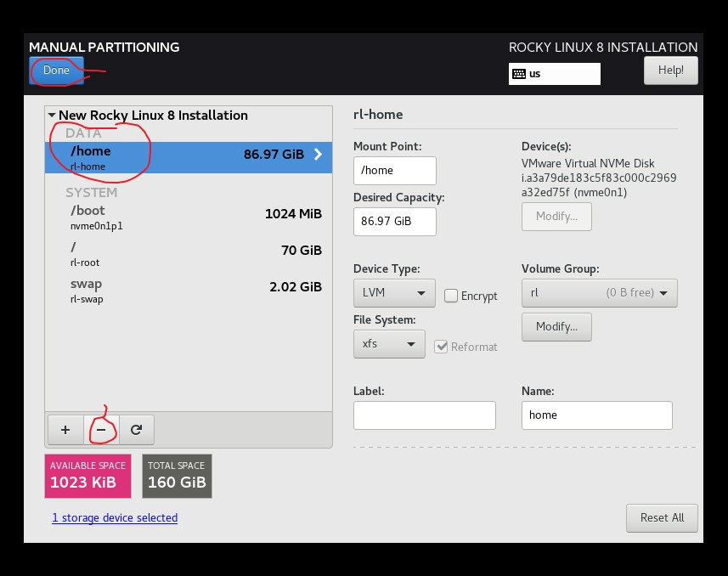
Task: Collapse the New Rocky Linux 8 Installation tree
Action: coord(52,115)
